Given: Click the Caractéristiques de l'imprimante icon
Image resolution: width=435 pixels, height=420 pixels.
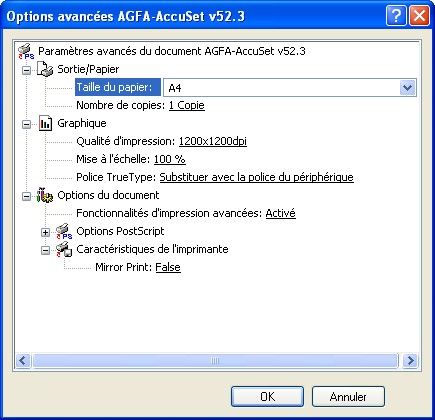Looking at the screenshot, I should click(64, 249).
